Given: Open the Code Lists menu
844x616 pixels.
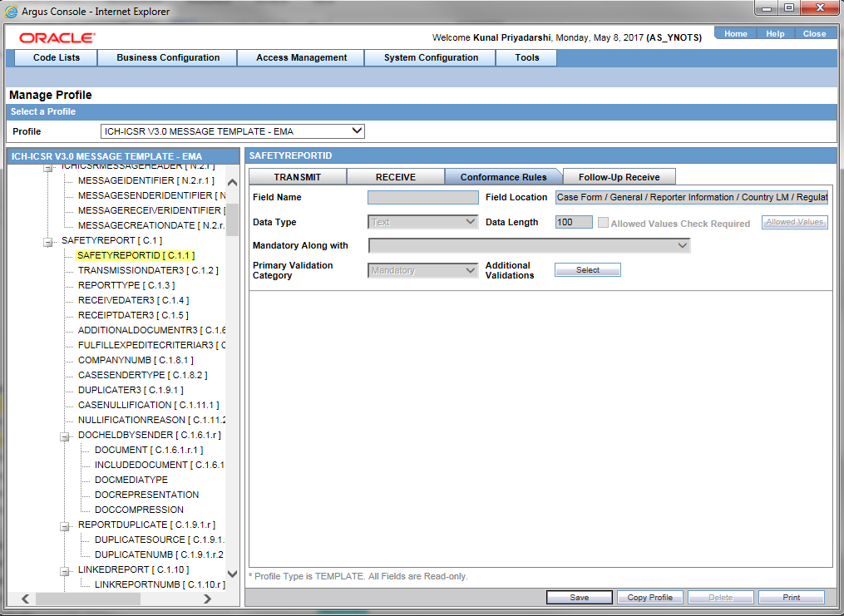Looking at the screenshot, I should (x=56, y=57).
